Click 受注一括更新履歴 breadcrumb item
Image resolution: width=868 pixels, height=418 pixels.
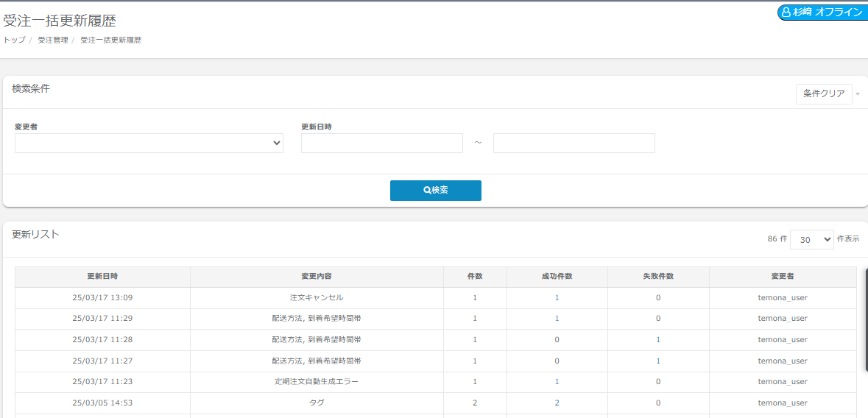pyautogui.click(x=110, y=40)
